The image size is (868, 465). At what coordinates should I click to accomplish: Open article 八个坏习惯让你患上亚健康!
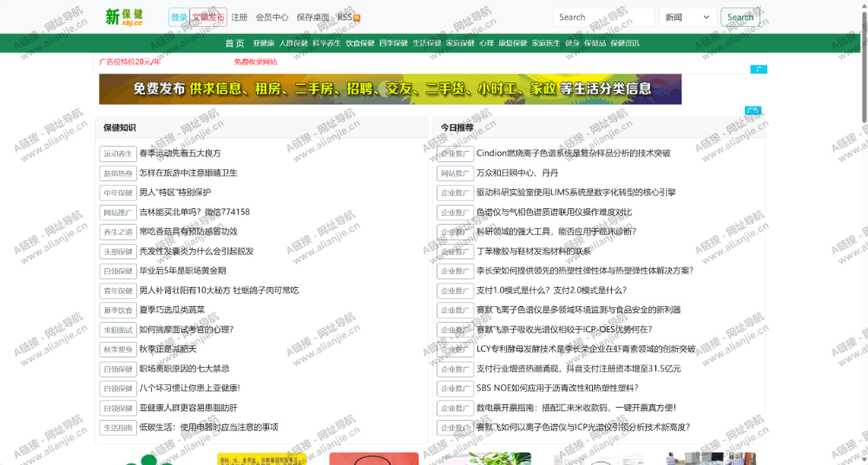coord(189,388)
